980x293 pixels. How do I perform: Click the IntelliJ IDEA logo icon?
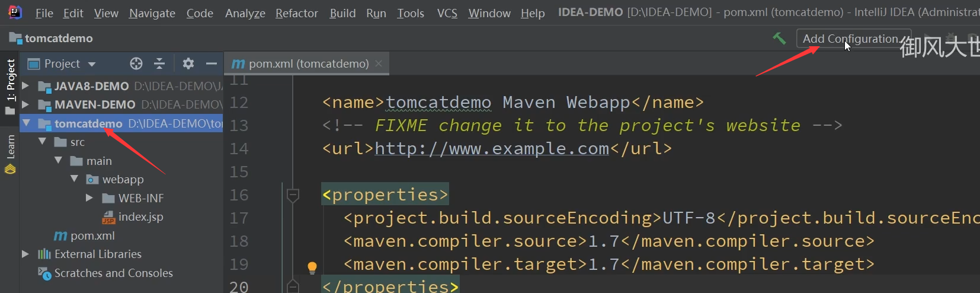(14, 12)
